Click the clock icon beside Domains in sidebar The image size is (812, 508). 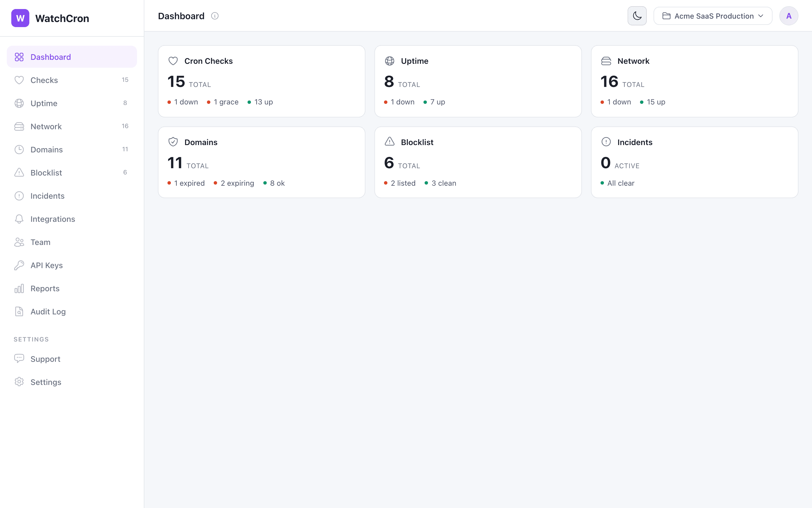19,150
